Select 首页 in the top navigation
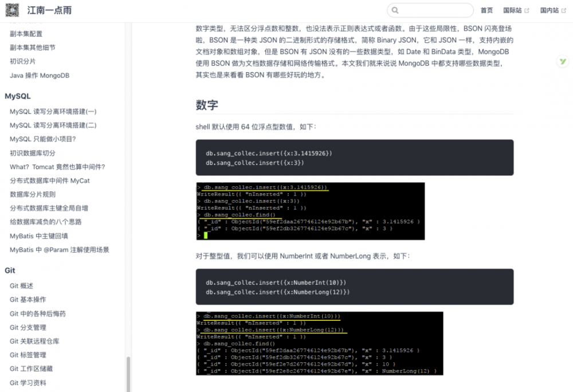This screenshot has width=573, height=392. (488, 10)
